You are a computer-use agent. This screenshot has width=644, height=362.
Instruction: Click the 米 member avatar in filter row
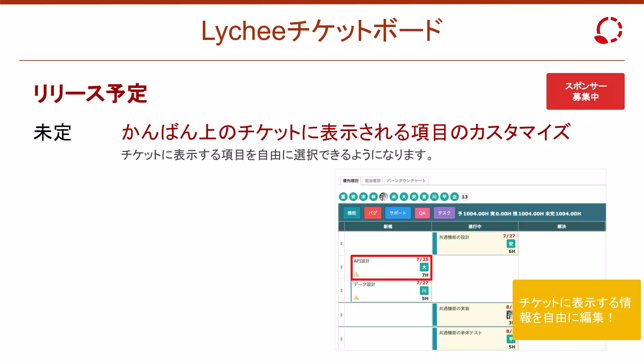394,197
